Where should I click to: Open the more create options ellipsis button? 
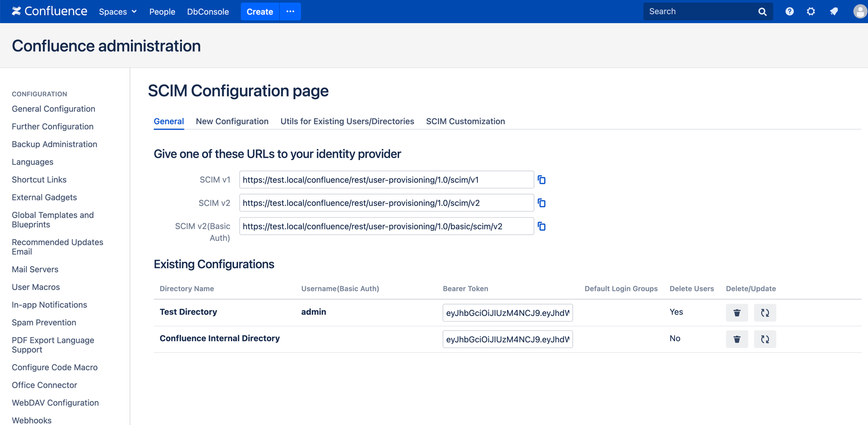pyautogui.click(x=291, y=11)
